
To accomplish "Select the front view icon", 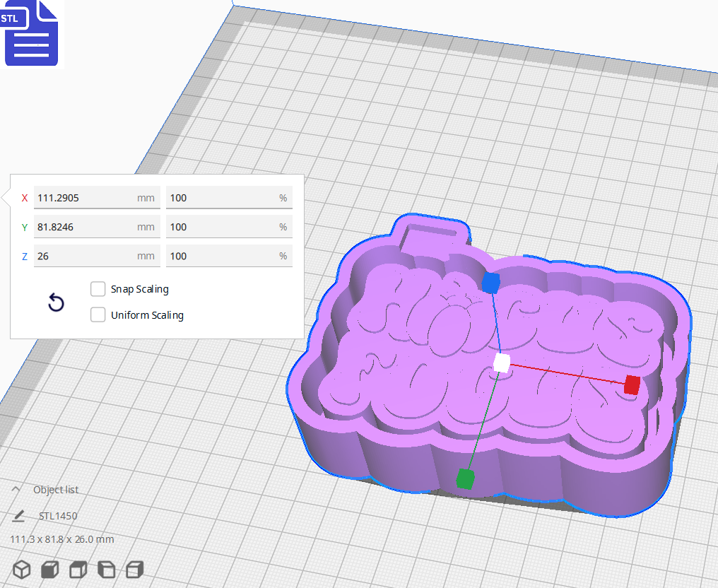I will pyautogui.click(x=49, y=570).
